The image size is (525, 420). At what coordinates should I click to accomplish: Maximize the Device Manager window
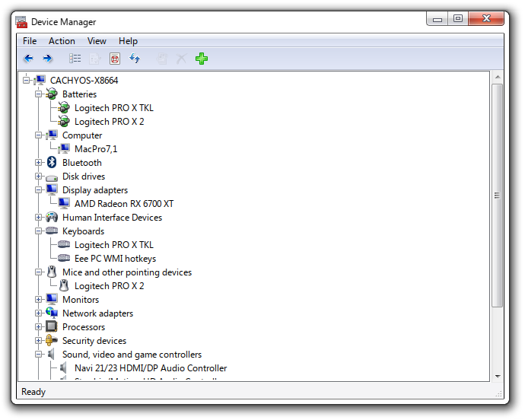[x=458, y=19]
